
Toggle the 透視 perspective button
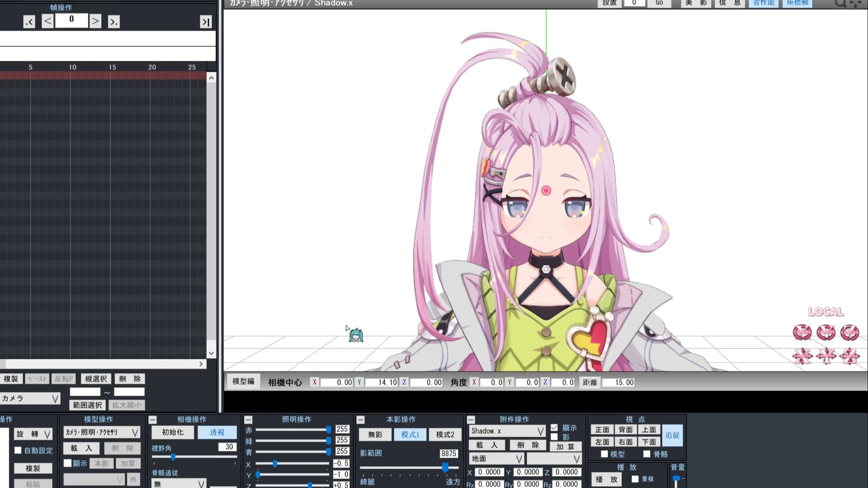point(217,432)
